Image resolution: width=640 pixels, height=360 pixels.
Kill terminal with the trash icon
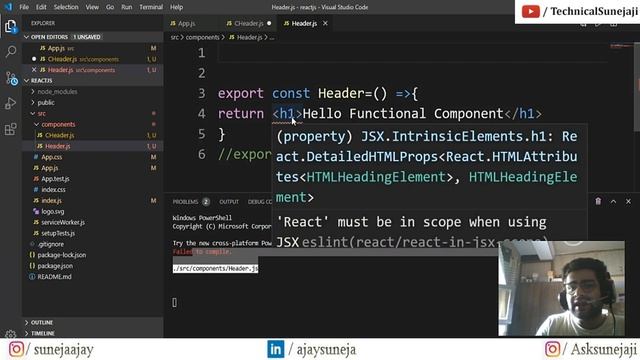click(598, 201)
